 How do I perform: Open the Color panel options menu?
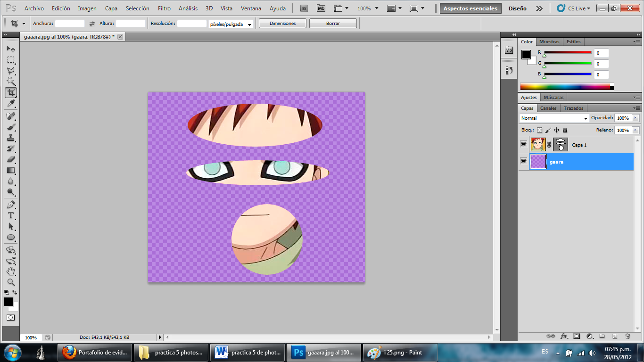click(x=636, y=41)
